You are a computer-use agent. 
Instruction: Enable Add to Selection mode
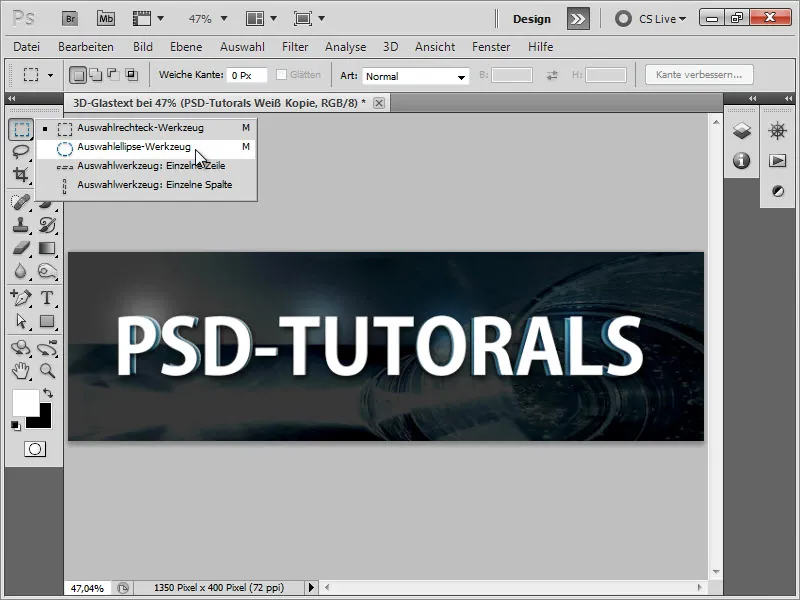[x=95, y=75]
